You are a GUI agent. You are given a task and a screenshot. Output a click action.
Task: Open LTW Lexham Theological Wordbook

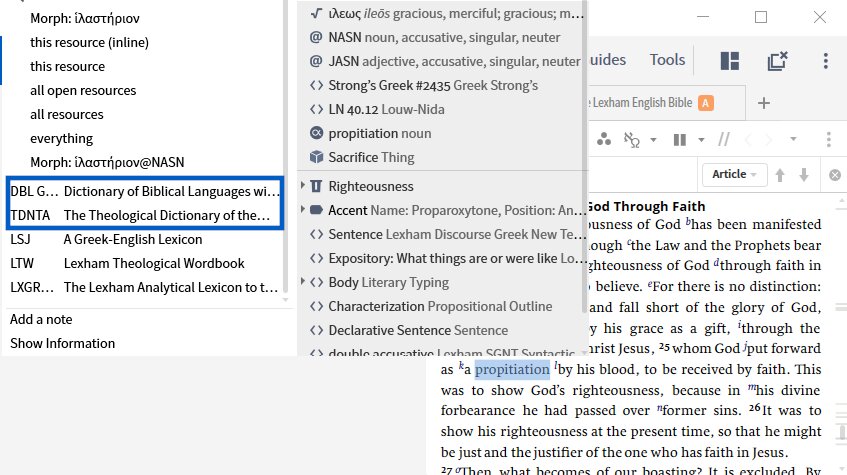pos(144,263)
